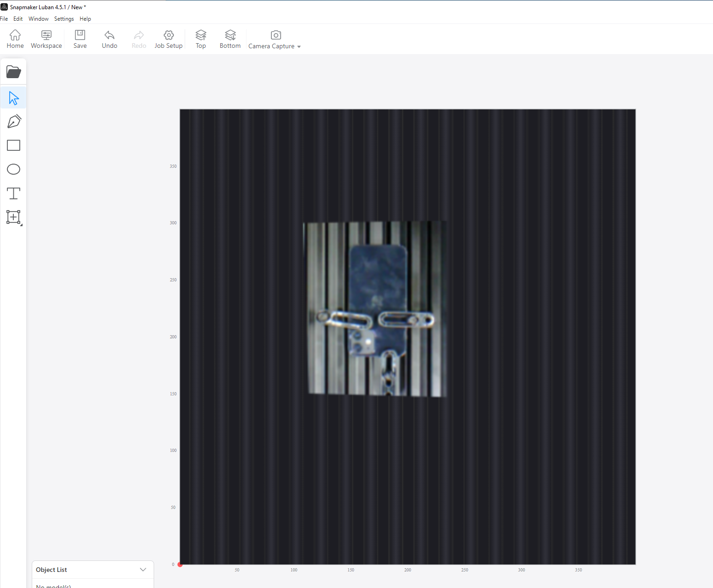Screen dimensions: 713x588
Task: Send object to Top layer
Action: click(x=201, y=39)
